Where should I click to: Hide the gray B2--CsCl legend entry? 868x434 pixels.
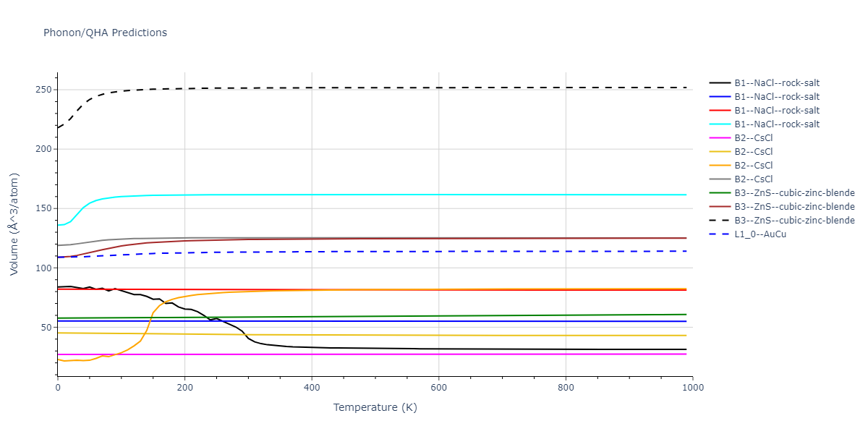click(753, 179)
